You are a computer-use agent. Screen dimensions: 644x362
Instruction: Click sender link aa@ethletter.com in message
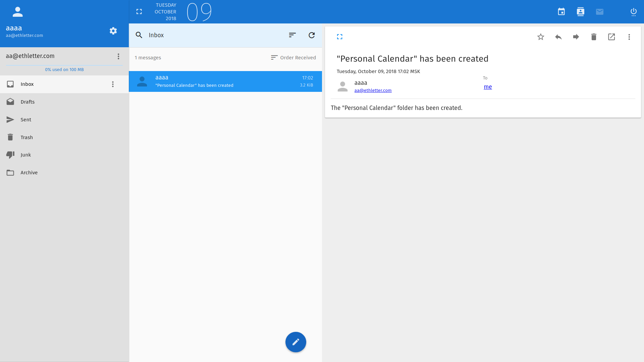coord(373,90)
